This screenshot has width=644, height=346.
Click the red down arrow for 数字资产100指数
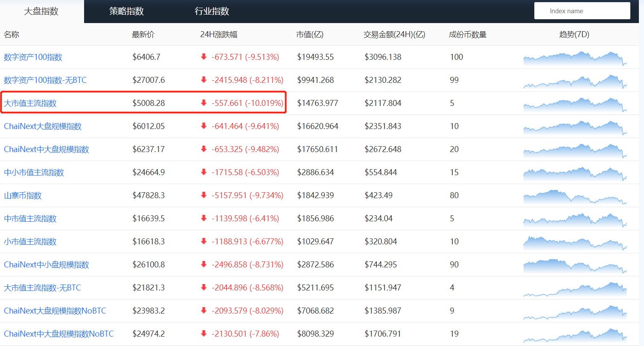tap(204, 57)
